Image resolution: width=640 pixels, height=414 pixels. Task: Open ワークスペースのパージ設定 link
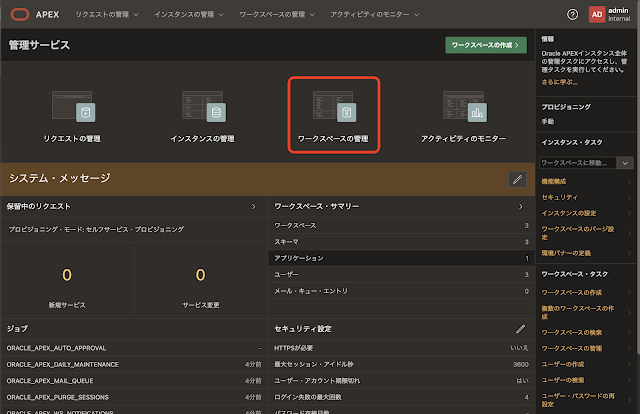[x=578, y=233]
